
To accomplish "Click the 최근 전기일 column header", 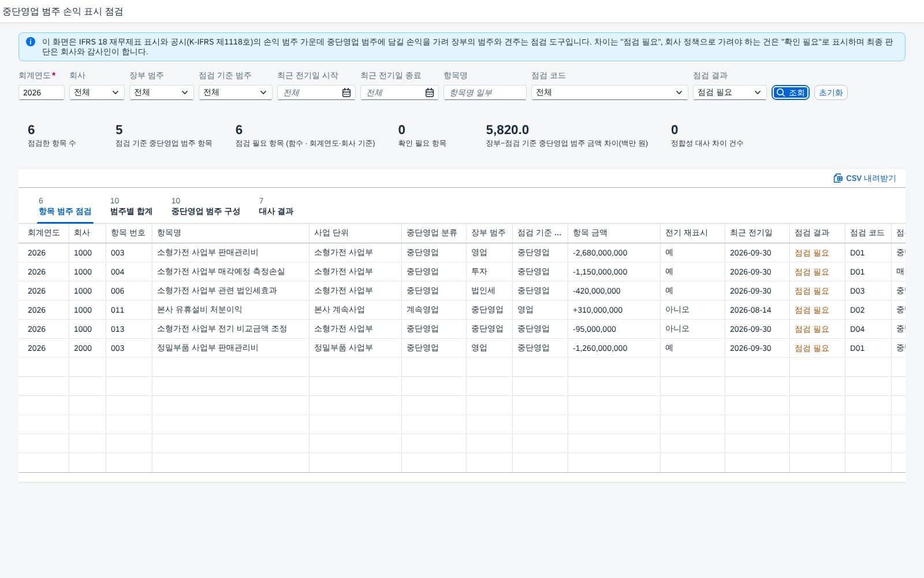I will [758, 233].
